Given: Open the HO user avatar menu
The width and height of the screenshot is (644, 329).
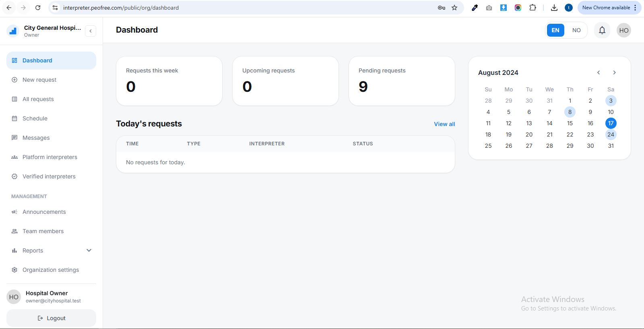Looking at the screenshot, I should [623, 30].
